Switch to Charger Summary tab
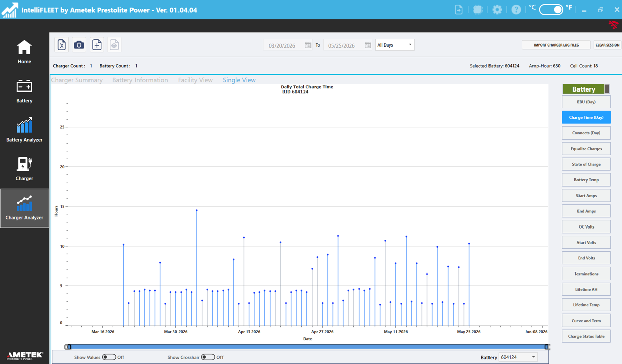This screenshot has height=364, width=622. pyautogui.click(x=77, y=80)
